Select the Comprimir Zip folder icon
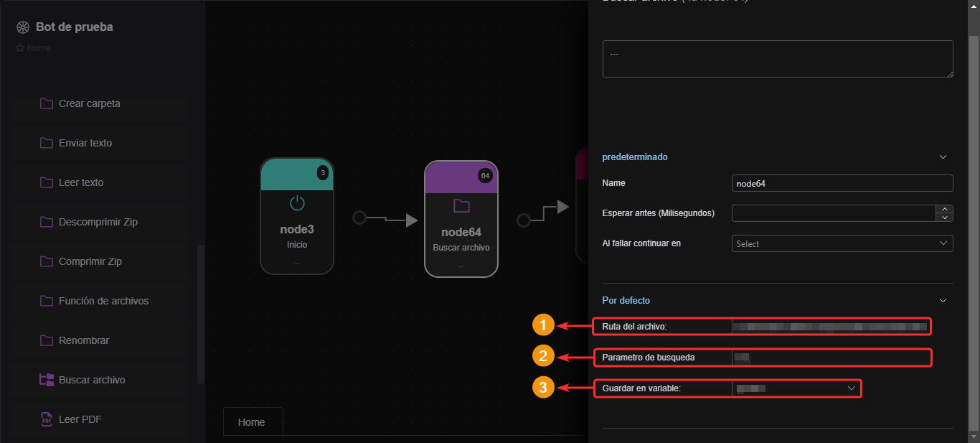The image size is (980, 443). tap(47, 261)
